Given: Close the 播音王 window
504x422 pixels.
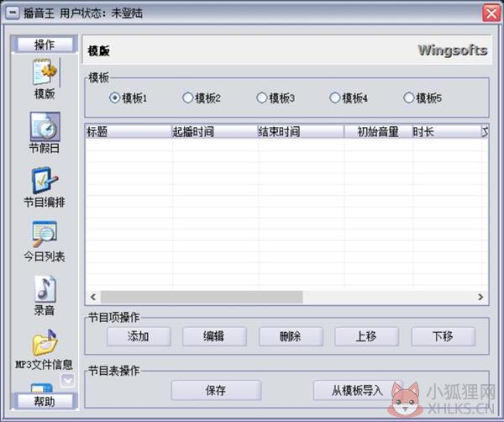Looking at the screenshot, I should [x=491, y=13].
